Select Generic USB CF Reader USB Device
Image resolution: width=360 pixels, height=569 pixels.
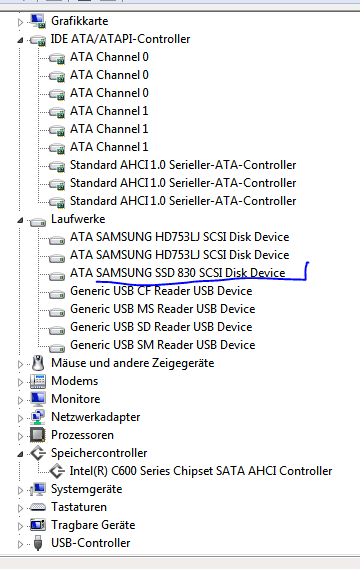tap(161, 291)
